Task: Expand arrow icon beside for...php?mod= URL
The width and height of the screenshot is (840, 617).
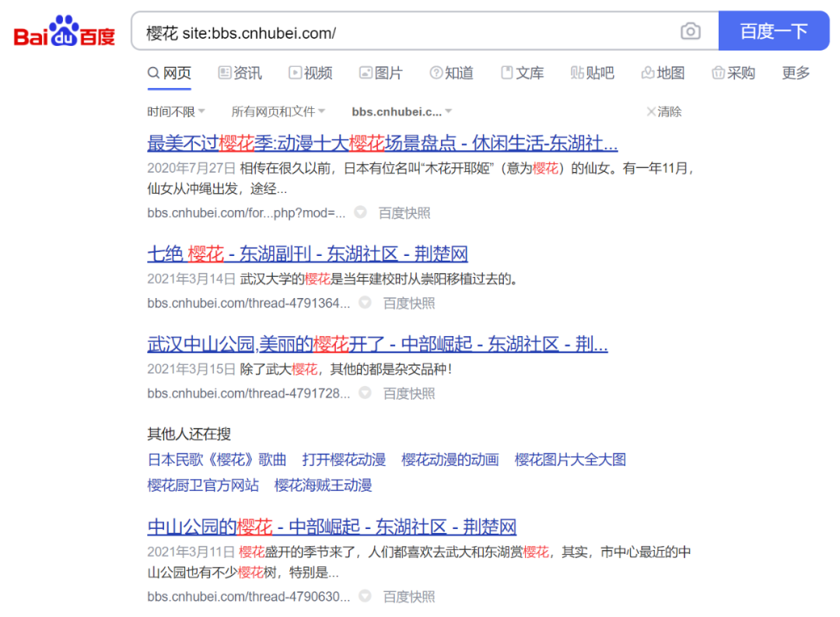Action: 361,212
